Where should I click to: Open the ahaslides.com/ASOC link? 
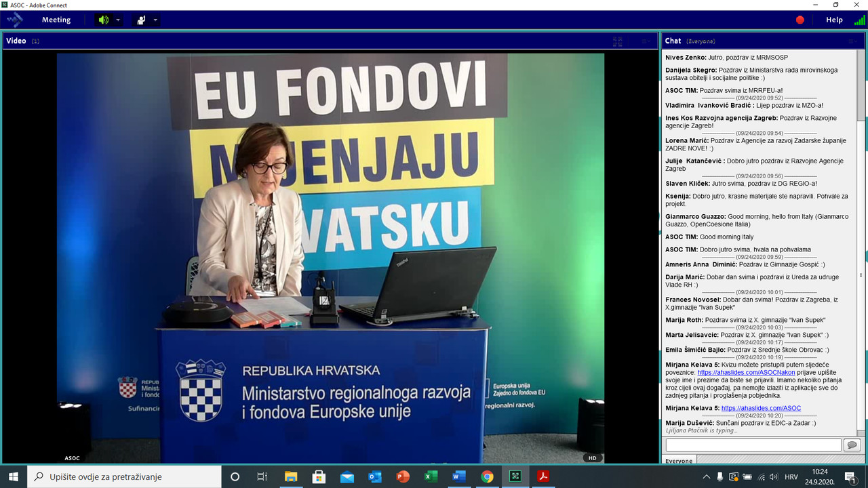761,408
